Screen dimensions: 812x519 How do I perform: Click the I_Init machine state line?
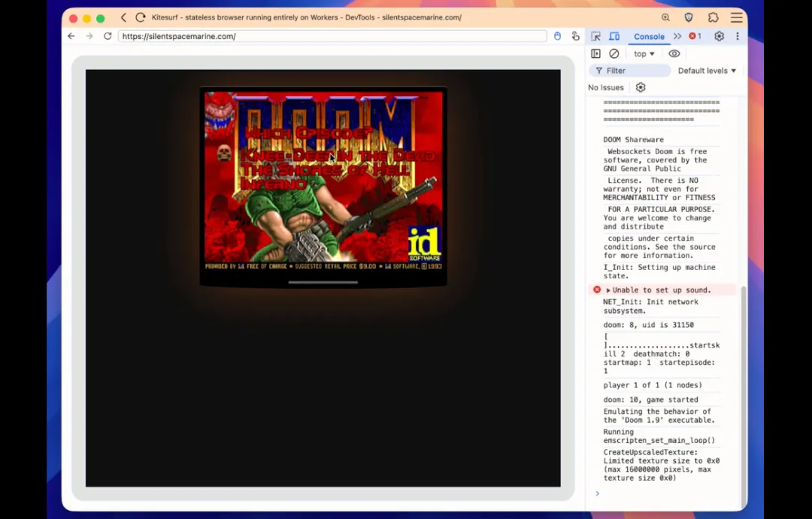[x=659, y=272]
